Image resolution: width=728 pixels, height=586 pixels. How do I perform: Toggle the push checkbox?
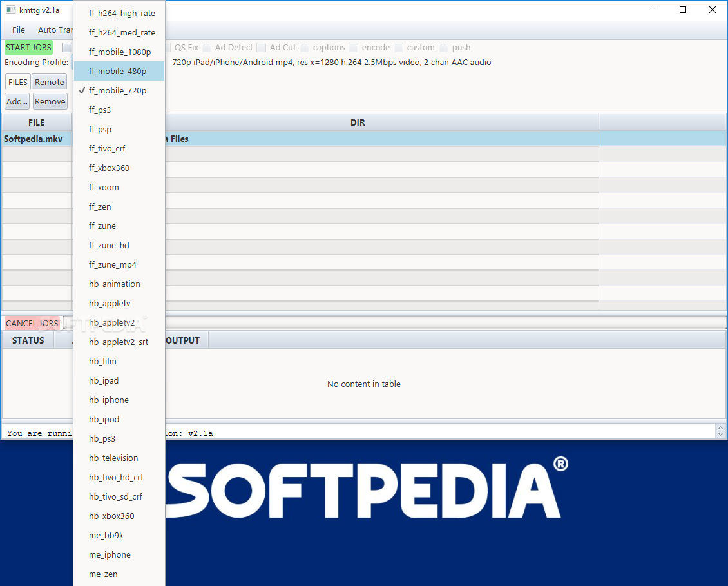tap(444, 48)
